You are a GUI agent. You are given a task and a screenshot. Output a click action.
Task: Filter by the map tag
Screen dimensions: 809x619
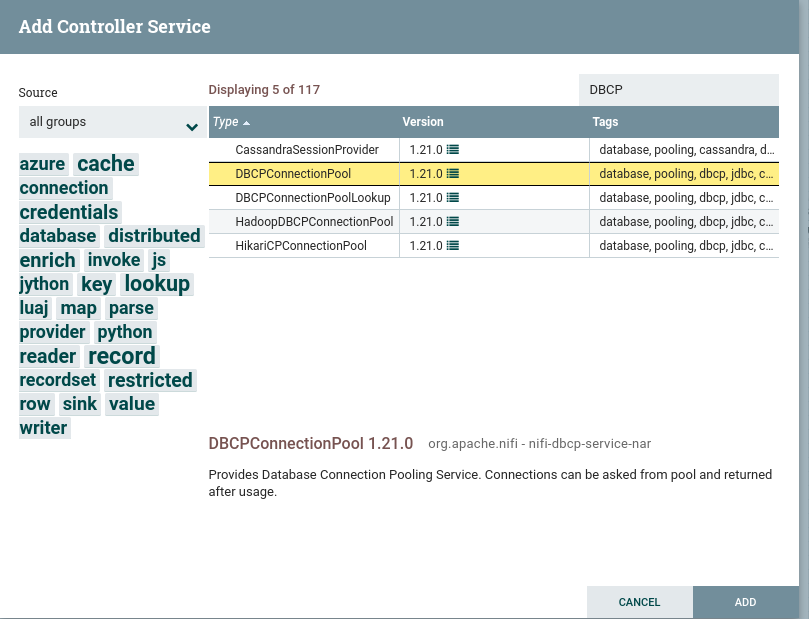pos(78,308)
